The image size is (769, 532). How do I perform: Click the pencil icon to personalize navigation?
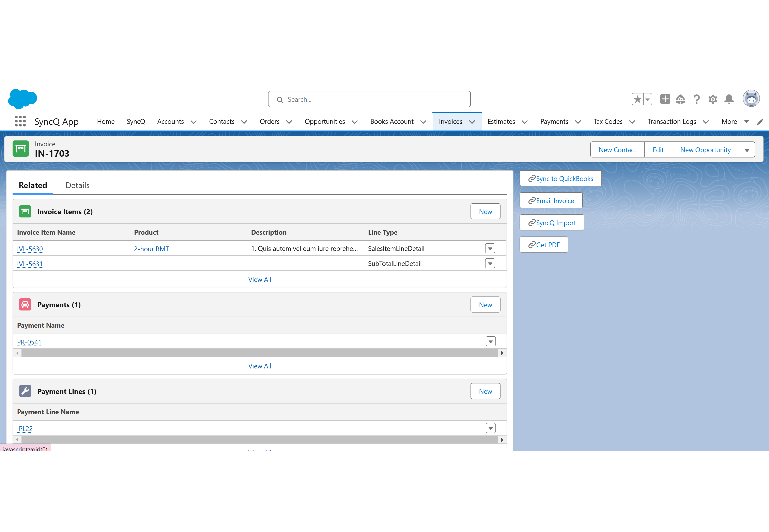pyautogui.click(x=760, y=122)
